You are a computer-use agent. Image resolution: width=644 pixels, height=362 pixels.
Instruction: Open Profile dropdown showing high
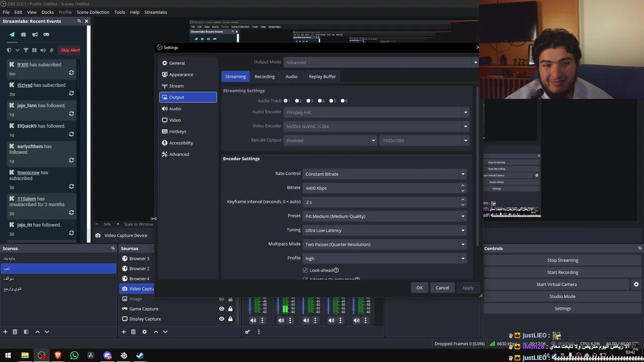(x=385, y=258)
